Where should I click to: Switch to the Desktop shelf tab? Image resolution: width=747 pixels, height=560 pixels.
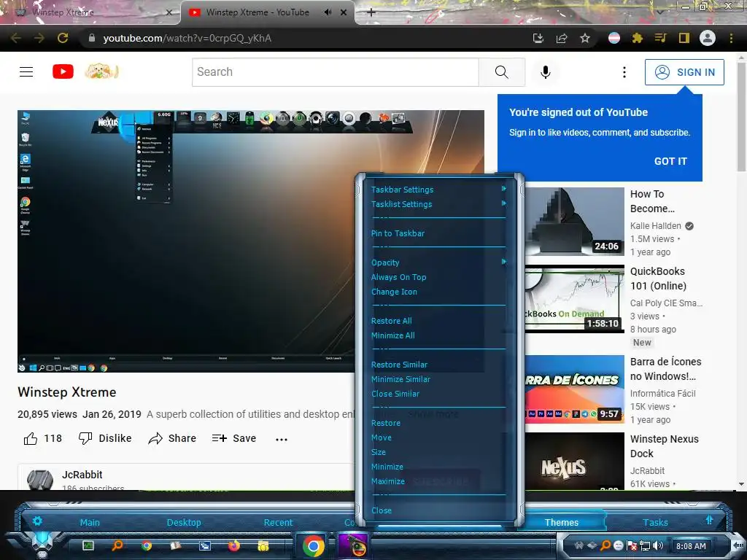tap(184, 522)
